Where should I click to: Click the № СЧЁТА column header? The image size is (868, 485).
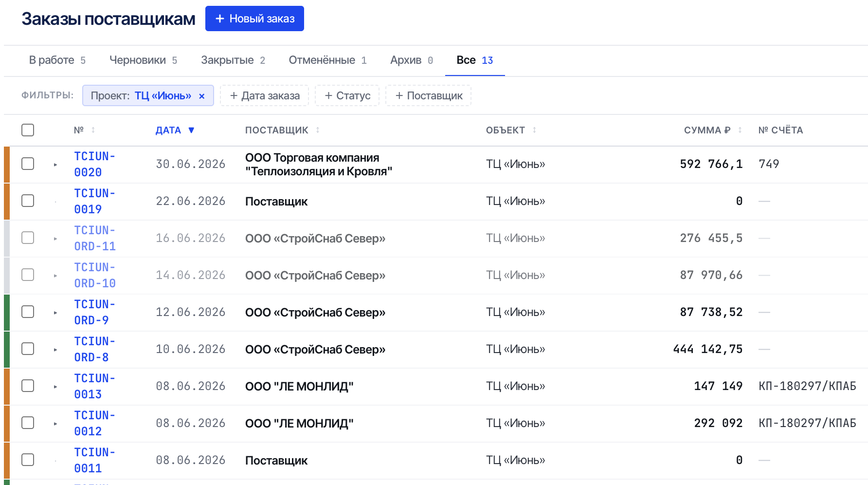tap(780, 130)
